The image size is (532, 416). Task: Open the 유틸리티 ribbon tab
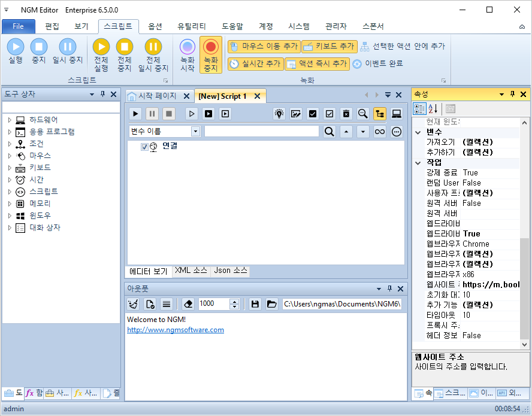click(x=192, y=26)
